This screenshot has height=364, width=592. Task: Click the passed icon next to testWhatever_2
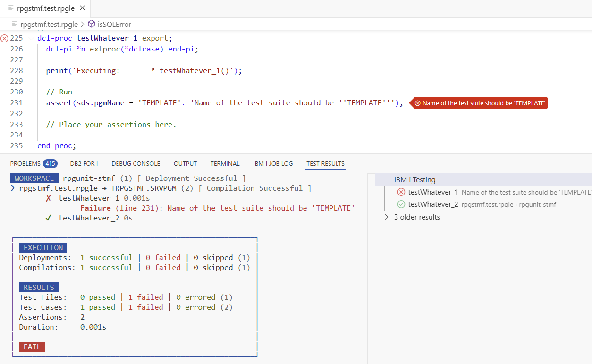pos(401,204)
